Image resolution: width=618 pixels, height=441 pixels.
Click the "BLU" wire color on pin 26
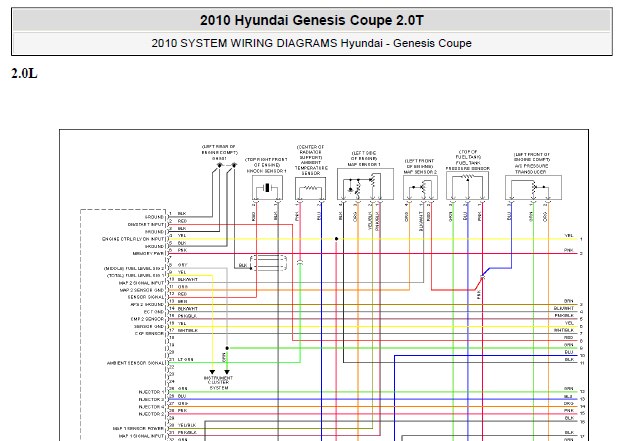[182, 396]
